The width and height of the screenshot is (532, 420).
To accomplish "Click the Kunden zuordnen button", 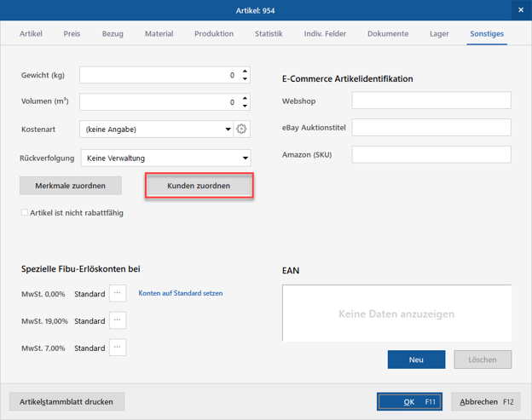I will click(199, 186).
